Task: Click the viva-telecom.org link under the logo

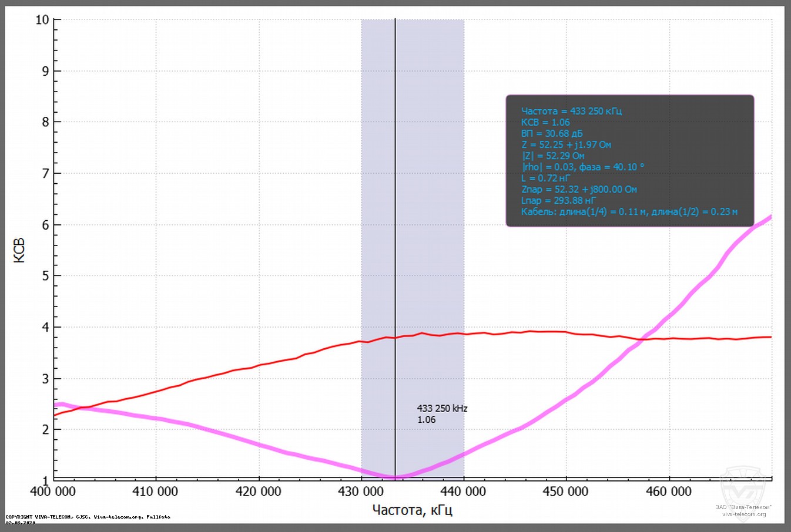Action: click(744, 514)
